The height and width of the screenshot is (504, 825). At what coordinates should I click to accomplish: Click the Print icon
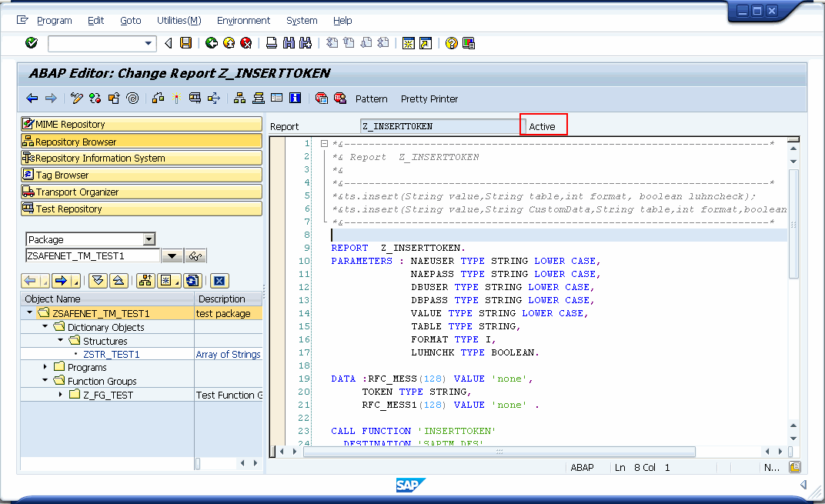click(272, 43)
